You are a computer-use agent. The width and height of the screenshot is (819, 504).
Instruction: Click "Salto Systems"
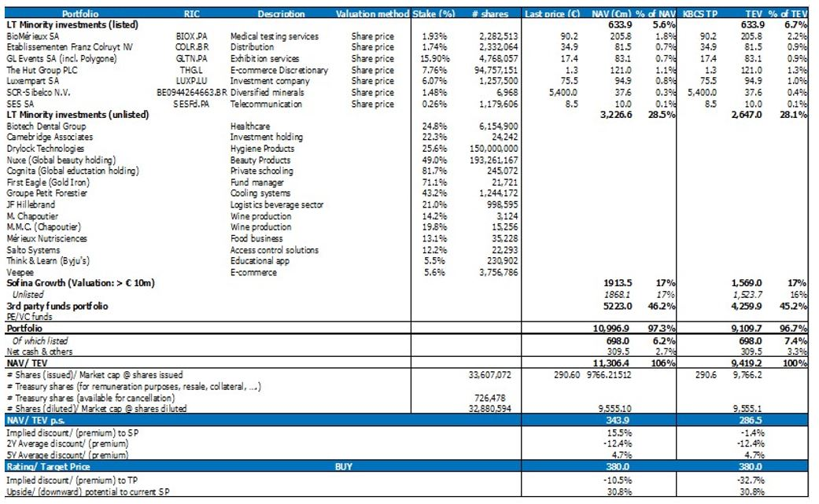33,251
